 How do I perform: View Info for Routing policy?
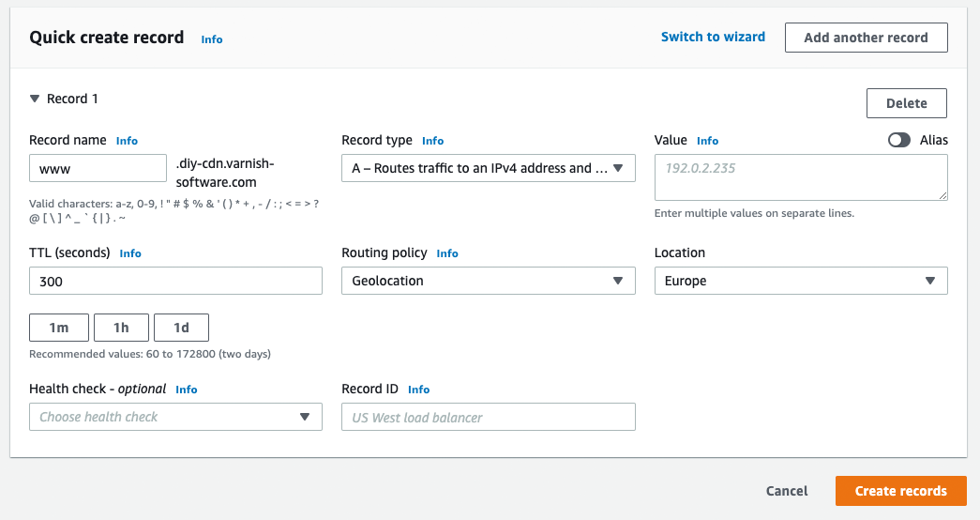(447, 253)
